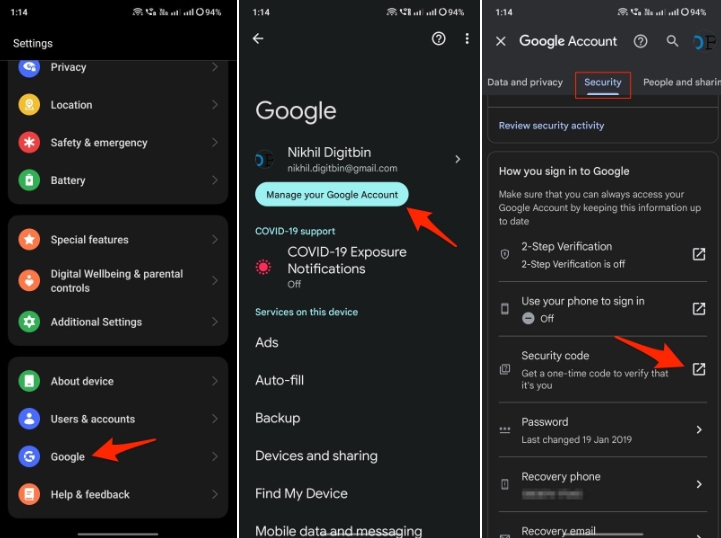Open help icon in Google Account header
721x538 pixels.
[x=641, y=41]
